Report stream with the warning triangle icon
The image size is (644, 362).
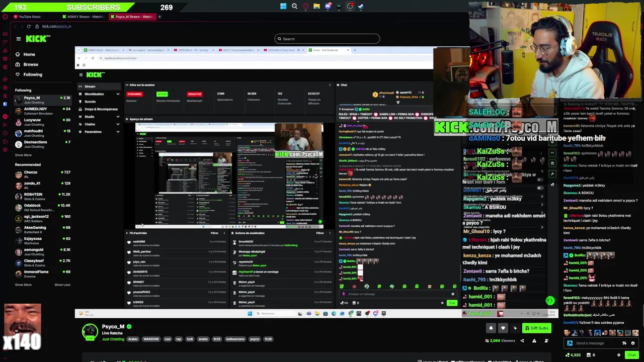(x=534, y=341)
